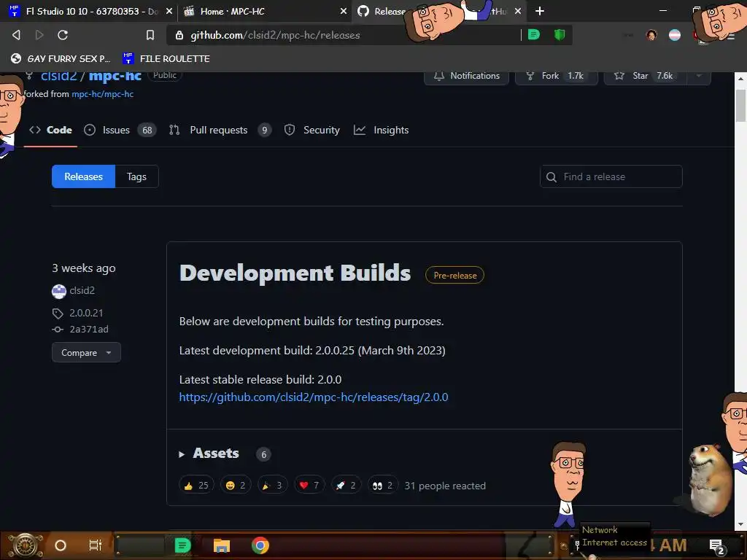
Task: Follow the forked from mpc-hc/mpc-hc link
Action: pos(102,94)
